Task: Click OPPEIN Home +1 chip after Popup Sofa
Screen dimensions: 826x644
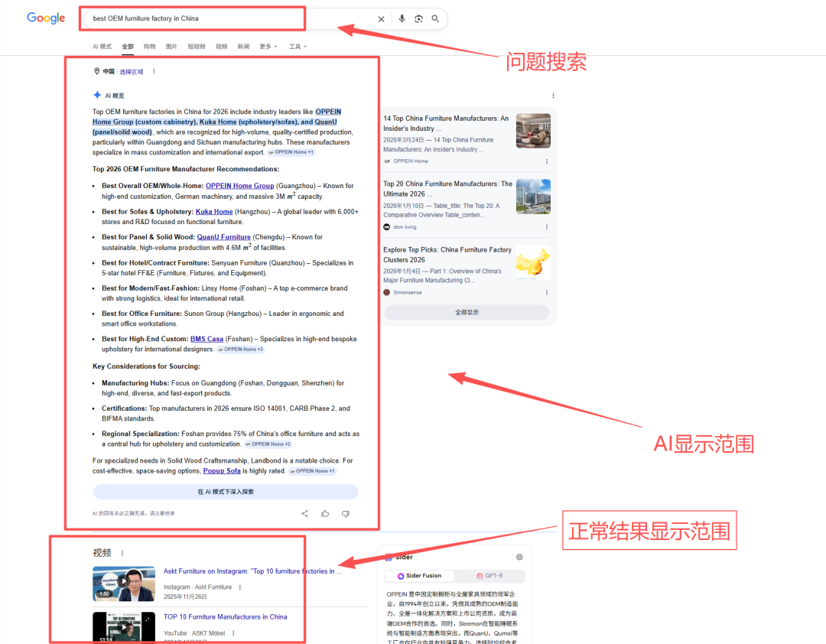Action: [312, 471]
